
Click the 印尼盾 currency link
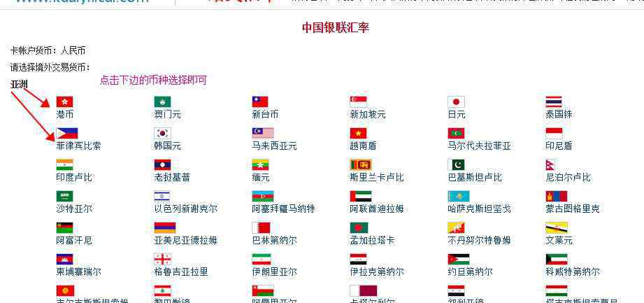coord(559,146)
